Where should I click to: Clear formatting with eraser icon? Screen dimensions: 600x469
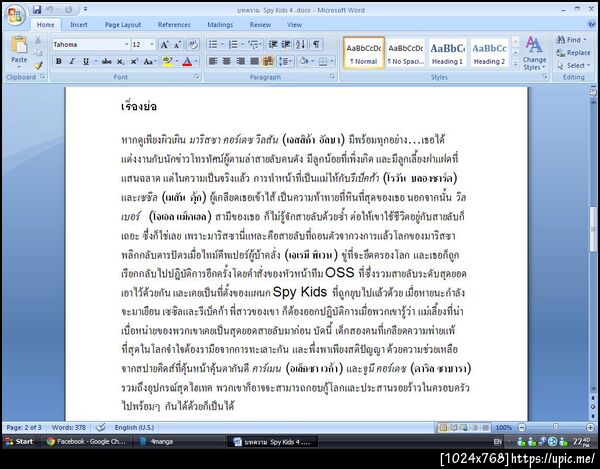click(193, 45)
